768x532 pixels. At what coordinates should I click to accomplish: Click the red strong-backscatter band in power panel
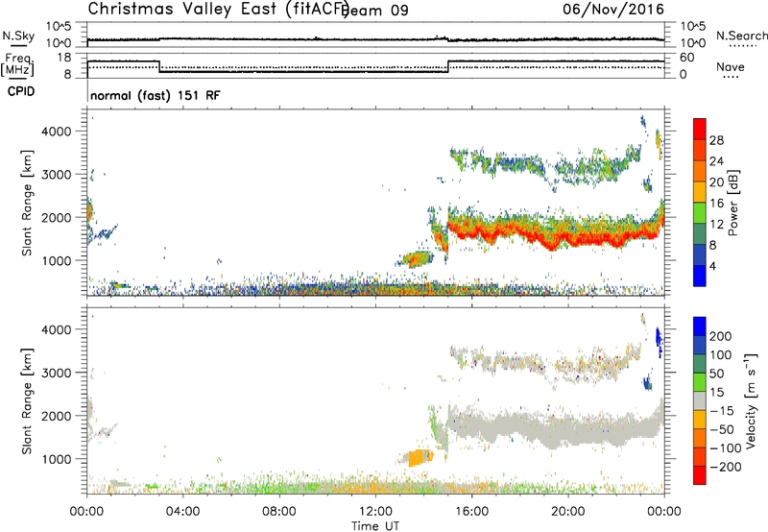[554, 233]
